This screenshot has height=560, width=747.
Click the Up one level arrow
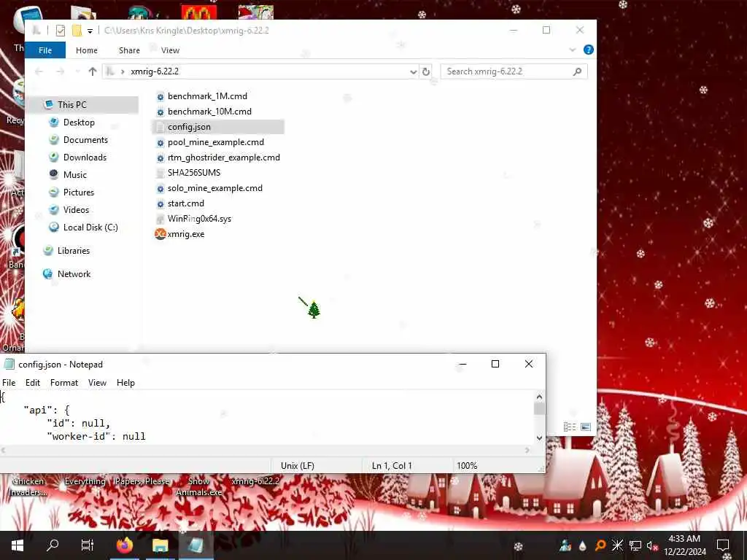click(93, 71)
